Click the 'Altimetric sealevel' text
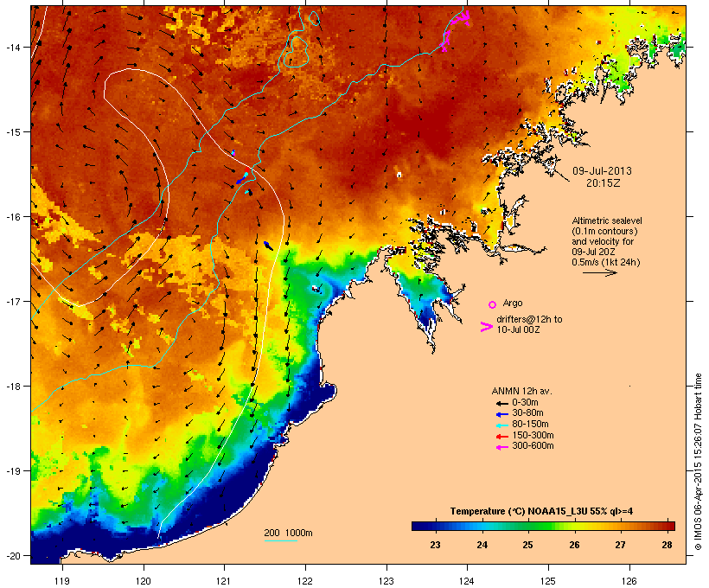Viewport: 709px width, 588px height. 607,220
